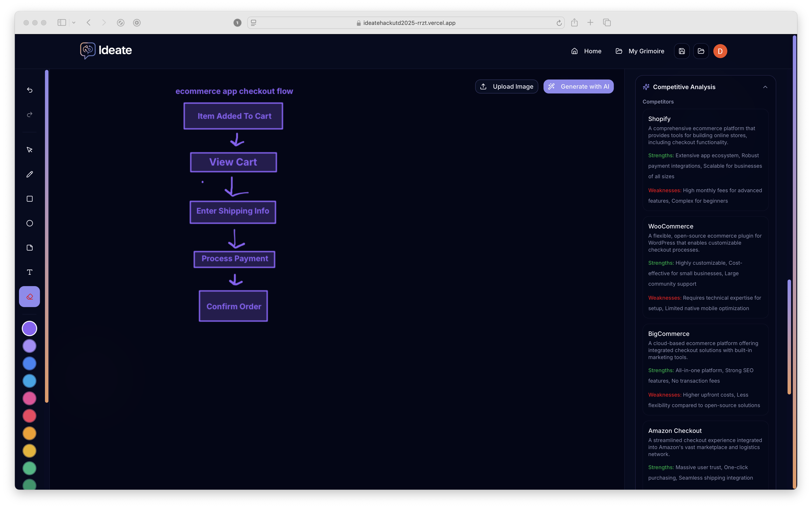Click Generate with AI button
The width and height of the screenshot is (812, 508).
[578, 87]
